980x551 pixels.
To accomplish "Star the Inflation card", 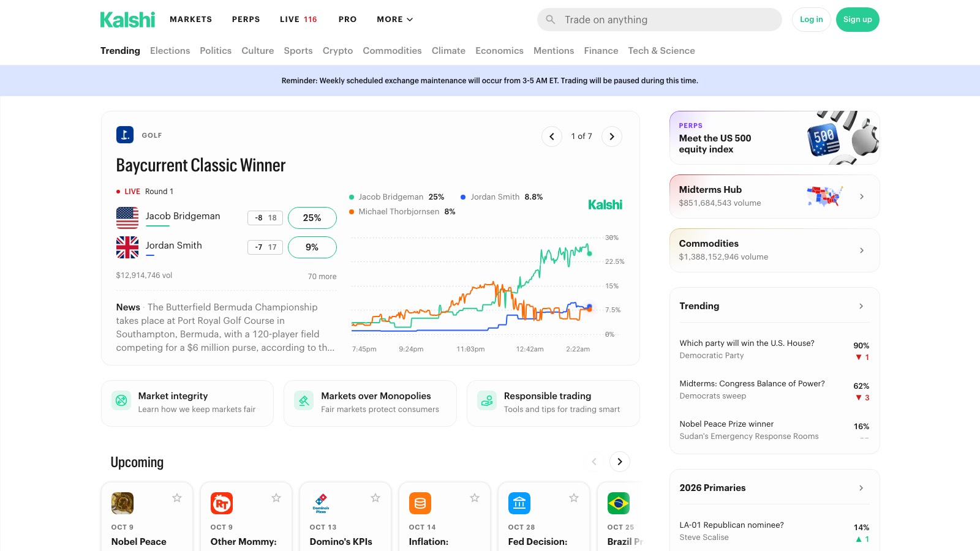I will [475, 498].
